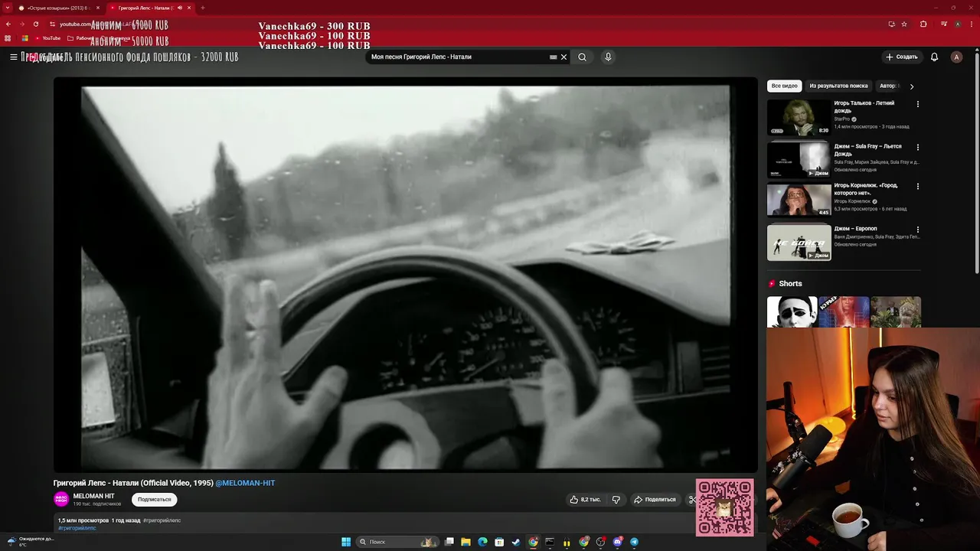Click the Создать button

pyautogui.click(x=901, y=57)
